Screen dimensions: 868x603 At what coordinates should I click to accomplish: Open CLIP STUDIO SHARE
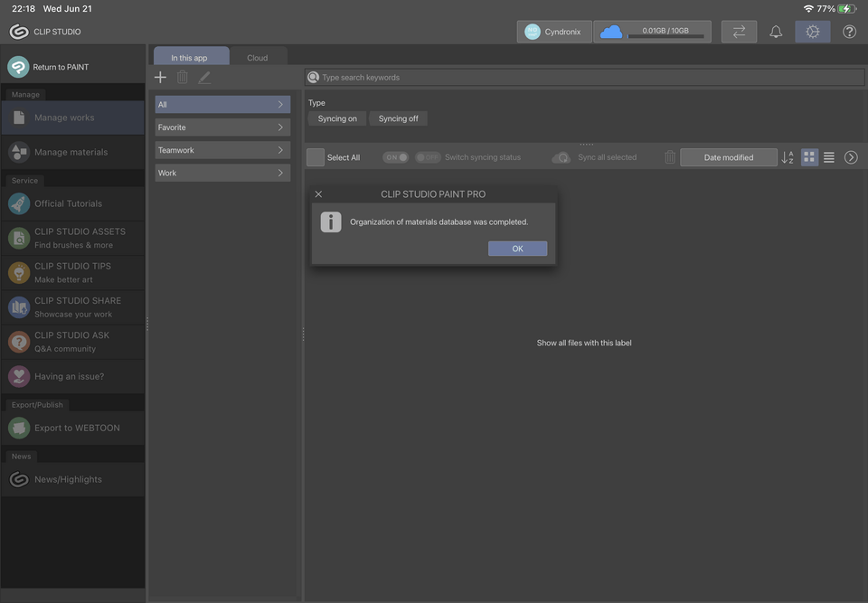click(x=73, y=307)
